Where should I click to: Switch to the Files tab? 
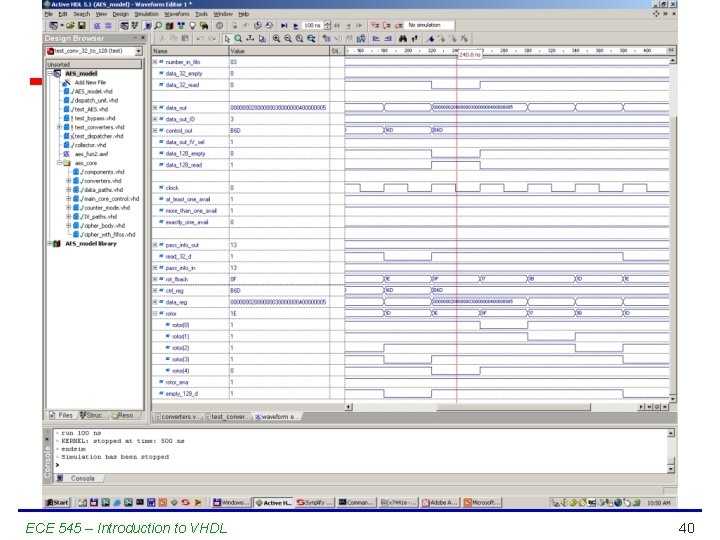coord(62,415)
